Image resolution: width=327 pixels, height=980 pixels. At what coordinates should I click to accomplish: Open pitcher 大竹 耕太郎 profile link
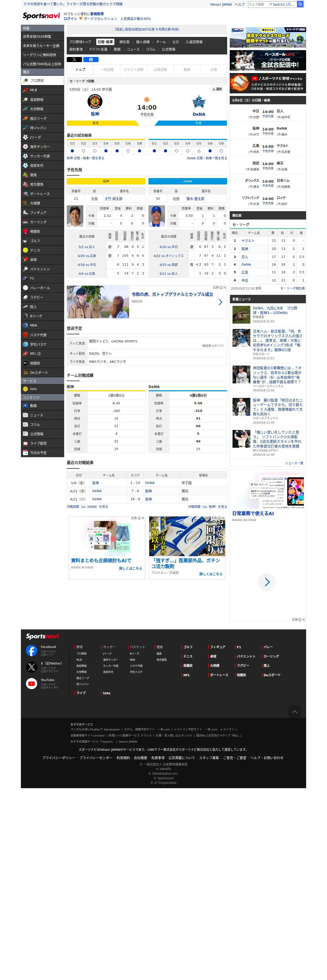(x=113, y=199)
